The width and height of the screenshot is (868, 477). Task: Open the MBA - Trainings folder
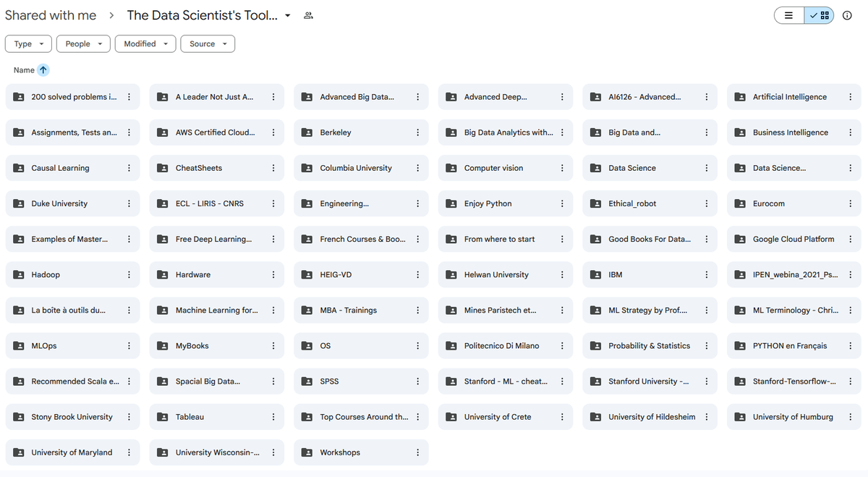tap(361, 311)
